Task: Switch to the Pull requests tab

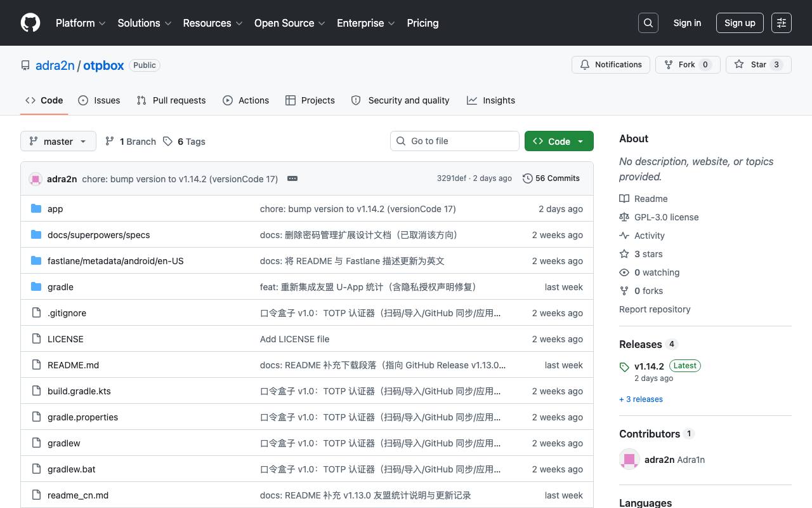Action: (x=171, y=100)
